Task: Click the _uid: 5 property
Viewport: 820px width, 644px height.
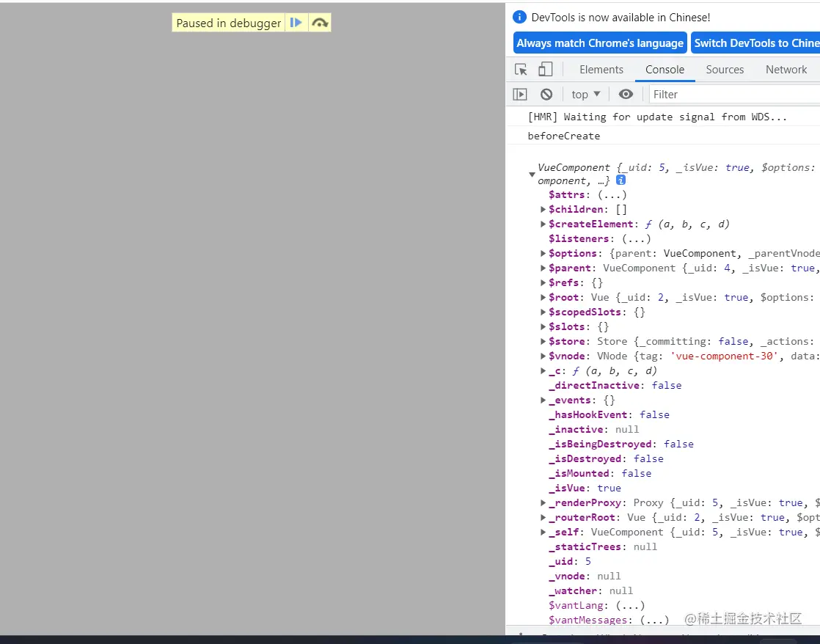Action: pos(569,561)
